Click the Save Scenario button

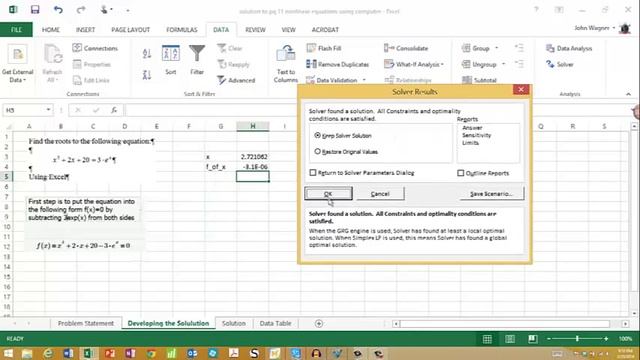[491, 193]
